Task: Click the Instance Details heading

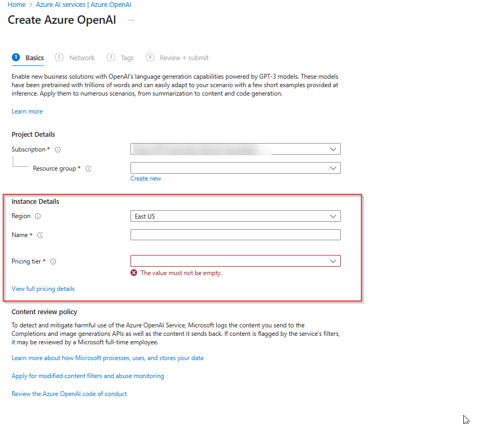Action: tap(35, 202)
